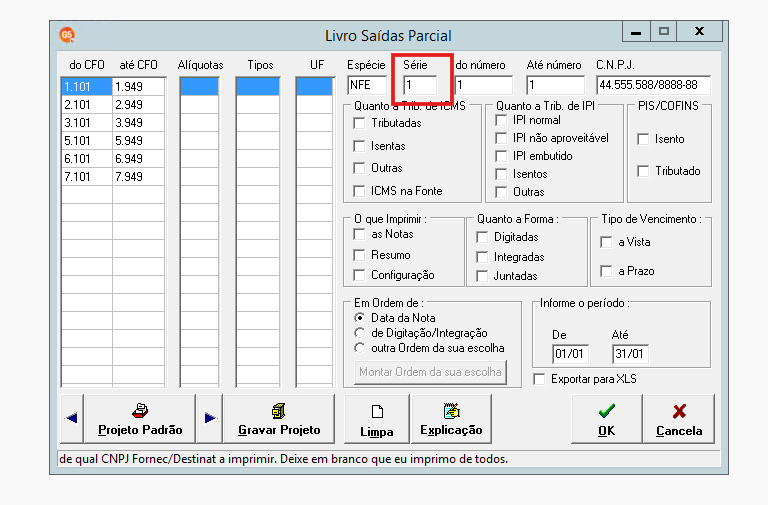Clear the form with Limpa

[377, 419]
